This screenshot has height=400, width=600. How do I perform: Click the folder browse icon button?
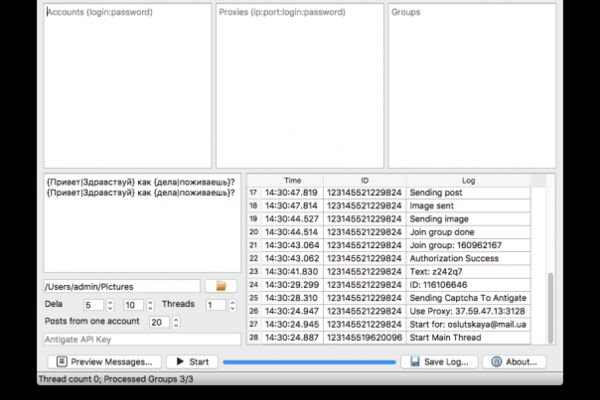(x=221, y=286)
